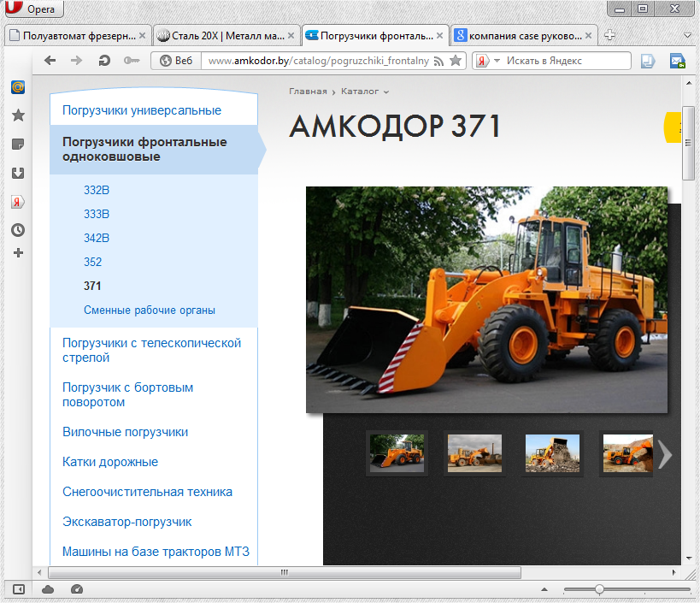Open password manager key icon
This screenshot has width=700, height=603.
pyautogui.click(x=132, y=60)
